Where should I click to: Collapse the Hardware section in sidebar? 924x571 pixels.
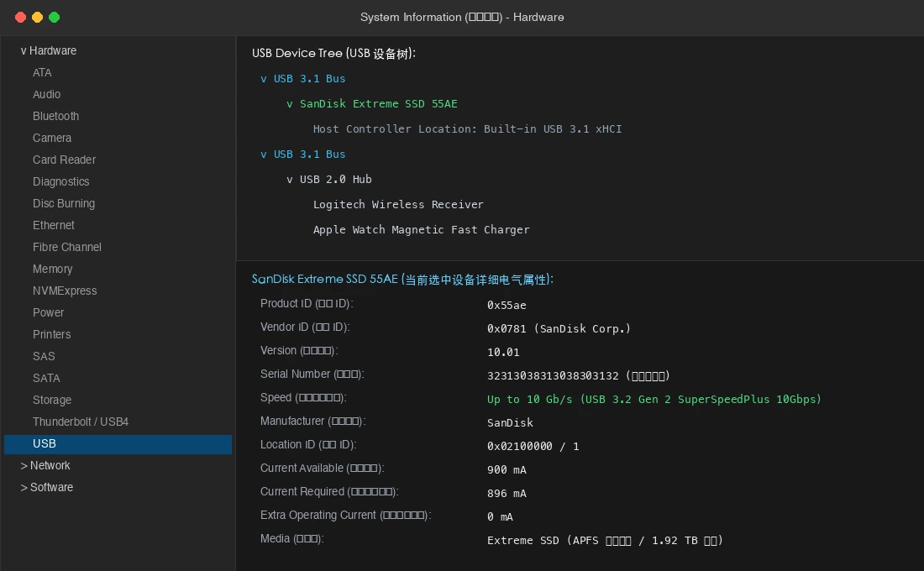(24, 51)
